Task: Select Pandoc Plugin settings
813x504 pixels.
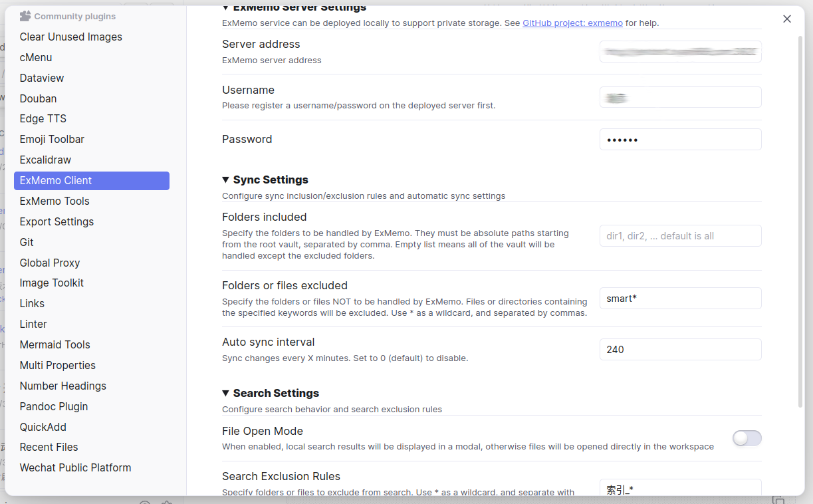Action: point(92,406)
